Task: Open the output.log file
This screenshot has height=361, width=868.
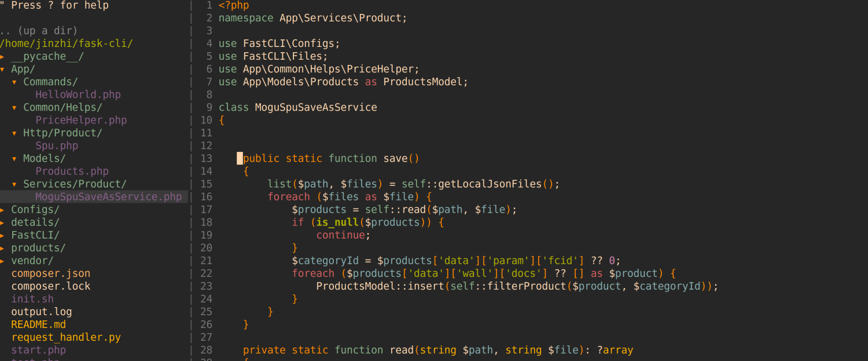Action: coord(41,311)
